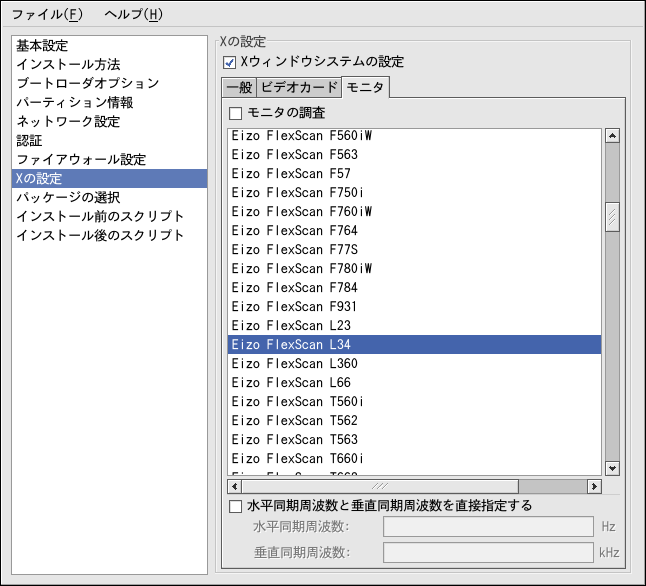Viewport: 646px width, 586px height.
Task: Click the 水平同期周波数 input field
Action: tap(489, 526)
